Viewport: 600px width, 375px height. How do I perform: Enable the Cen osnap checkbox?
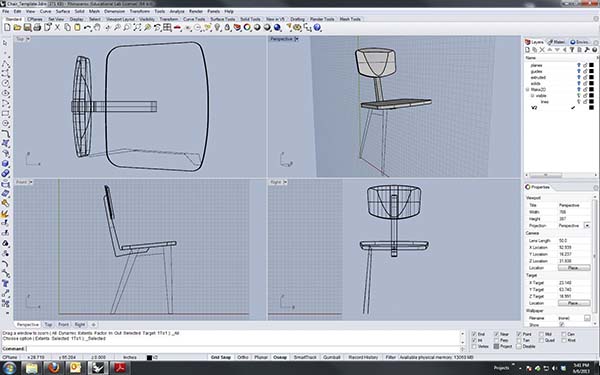[564, 334]
